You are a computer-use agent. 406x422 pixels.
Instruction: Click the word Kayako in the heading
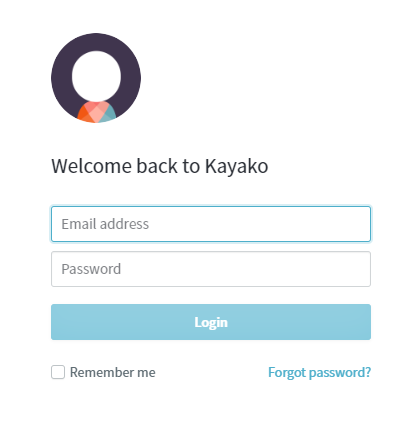(236, 167)
